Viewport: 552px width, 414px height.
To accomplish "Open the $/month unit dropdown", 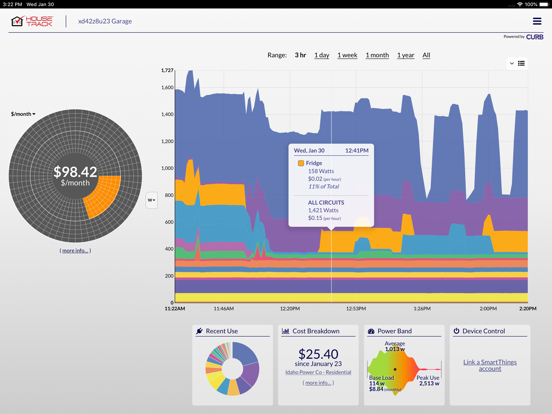I will [x=23, y=114].
